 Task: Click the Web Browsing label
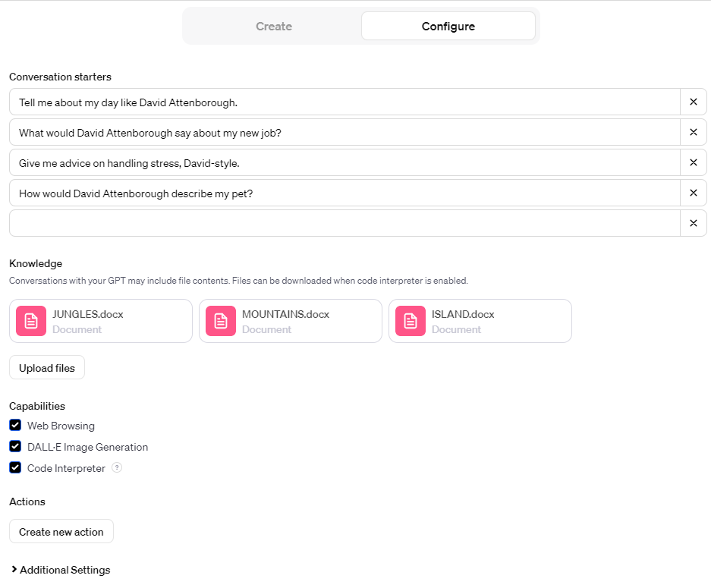point(61,426)
